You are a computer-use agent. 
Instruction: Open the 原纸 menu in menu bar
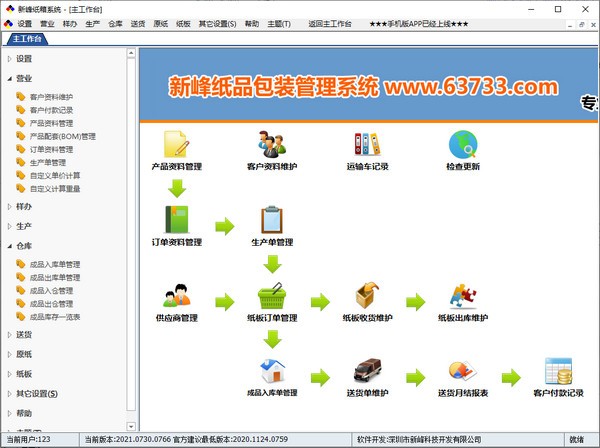[161, 24]
